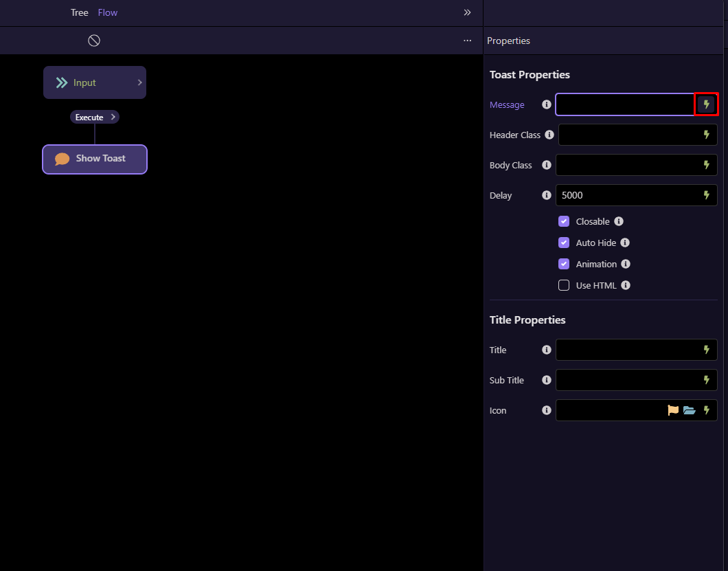728x571 pixels.
Task: Click the Message field lightning bolt icon
Action: [x=706, y=104]
